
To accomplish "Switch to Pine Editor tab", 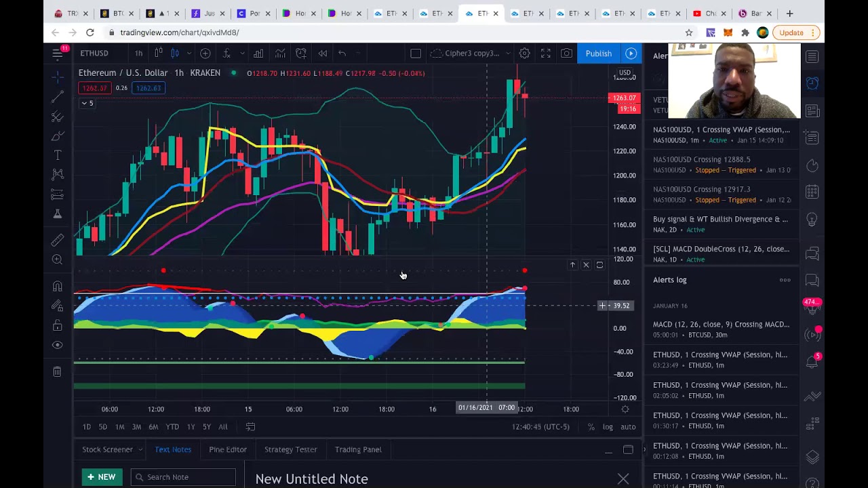I will pos(228,449).
